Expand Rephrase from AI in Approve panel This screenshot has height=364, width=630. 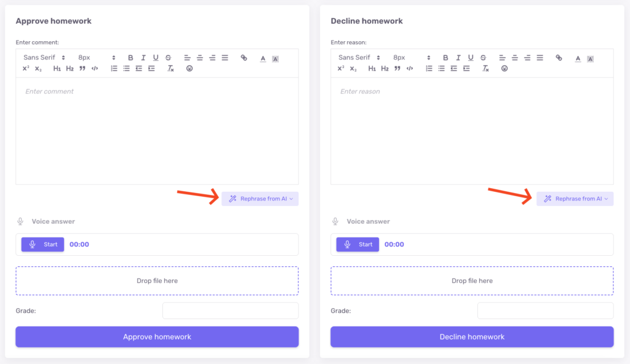pos(260,199)
